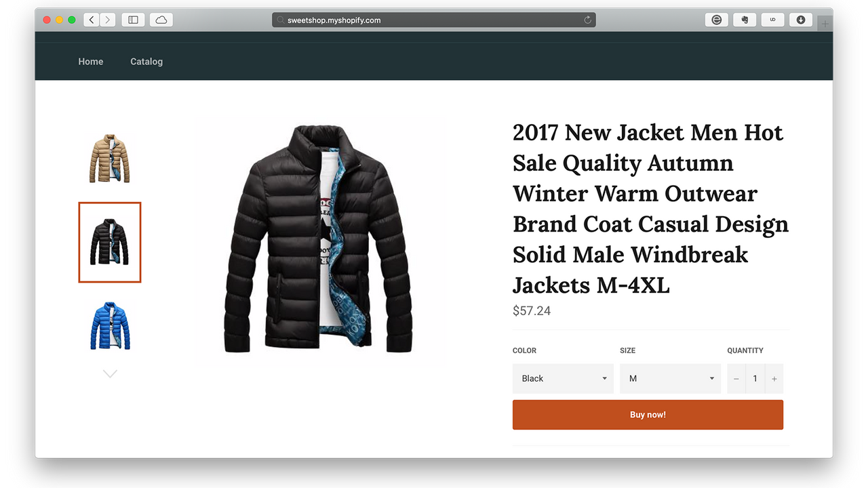This screenshot has width=868, height=488.
Task: Show more thumbnails with down chevron
Action: click(x=110, y=373)
